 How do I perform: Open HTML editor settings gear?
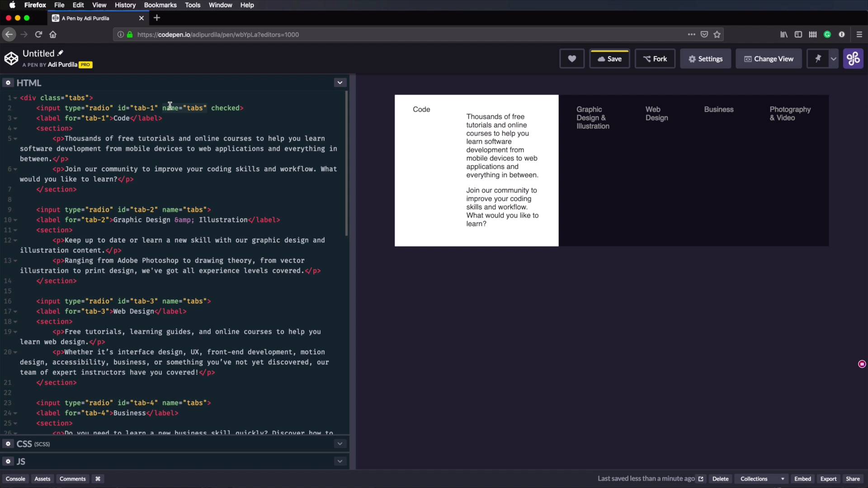pos(8,83)
